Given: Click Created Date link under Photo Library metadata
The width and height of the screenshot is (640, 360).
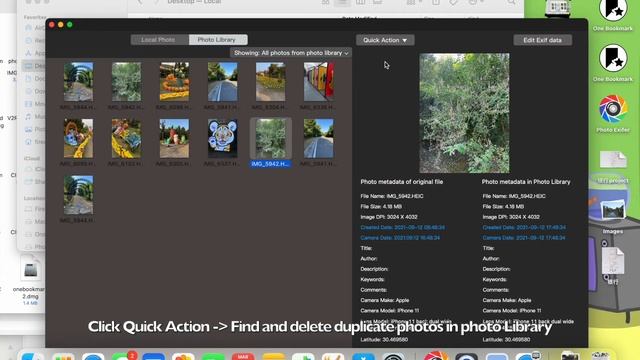Looking at the screenshot, I should (524, 227).
